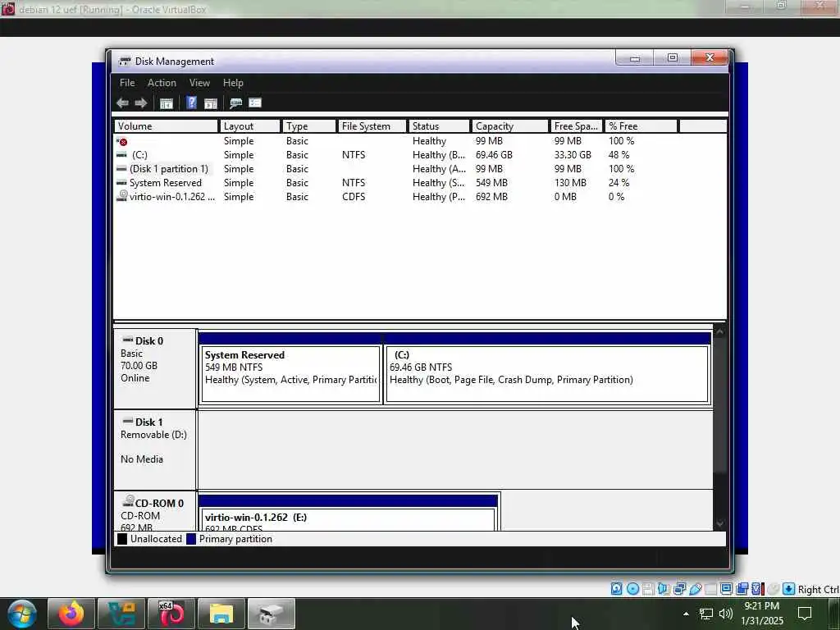
Task: Click the Back arrow in Disk Management toolbar
Action: pos(122,103)
